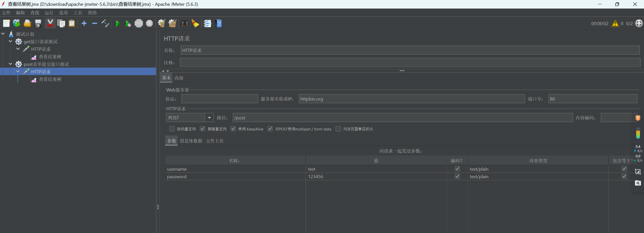Open the 文件 menu

[x=6, y=13]
